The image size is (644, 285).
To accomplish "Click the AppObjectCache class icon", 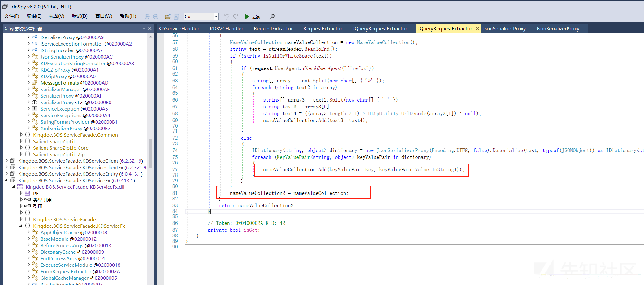I will pos(35,232).
